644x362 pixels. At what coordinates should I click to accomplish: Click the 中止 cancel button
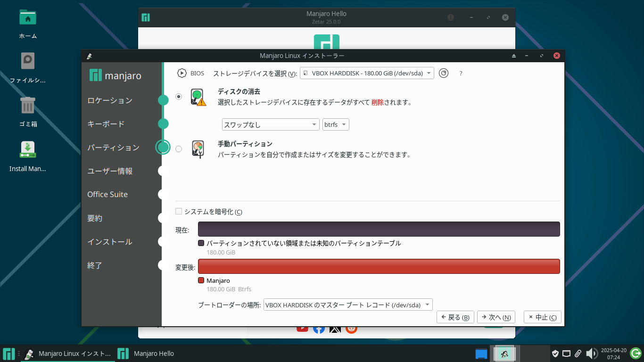click(x=543, y=317)
